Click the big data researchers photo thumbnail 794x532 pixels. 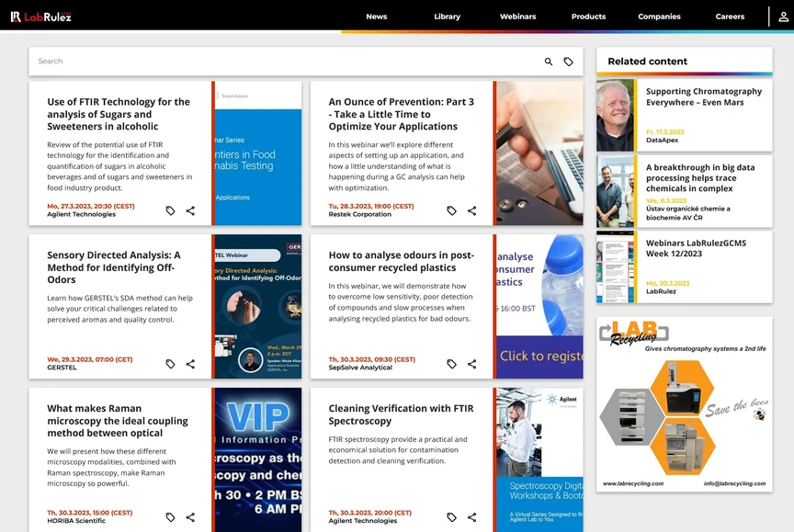pyautogui.click(x=615, y=191)
